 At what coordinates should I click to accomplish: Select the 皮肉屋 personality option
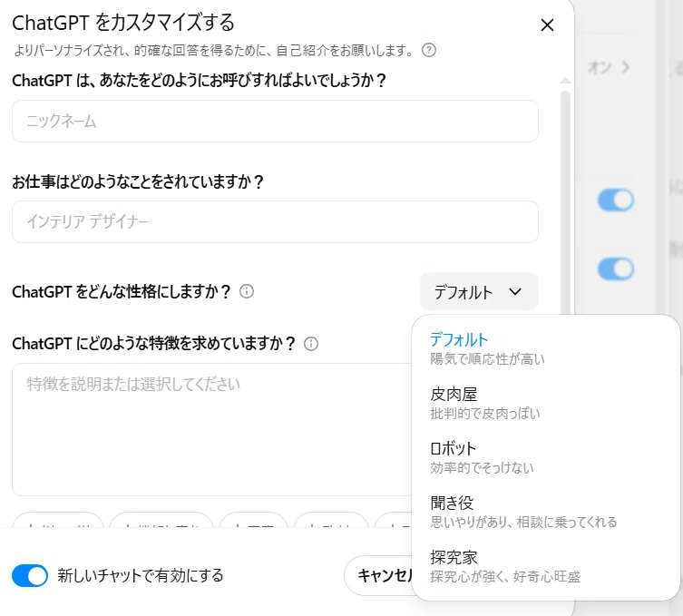[545, 403]
